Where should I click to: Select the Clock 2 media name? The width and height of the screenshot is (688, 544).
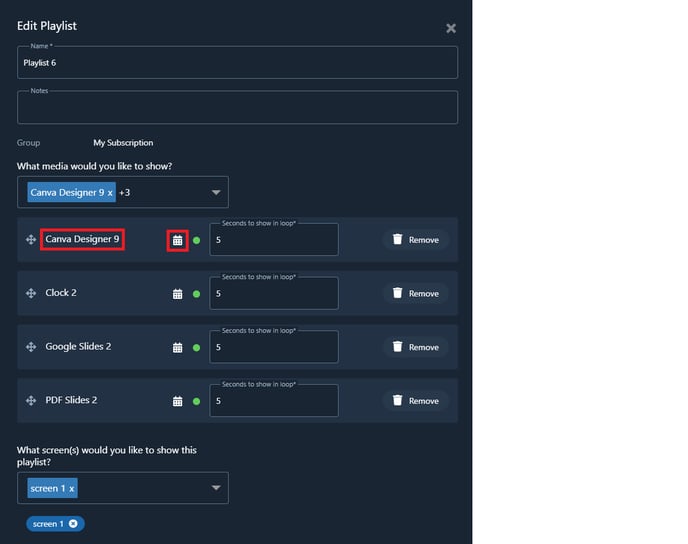click(61, 293)
